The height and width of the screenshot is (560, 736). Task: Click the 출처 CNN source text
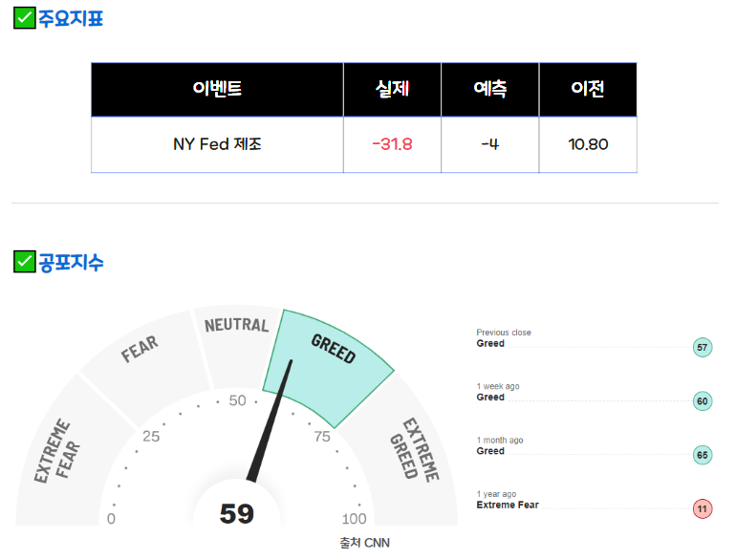click(x=365, y=543)
